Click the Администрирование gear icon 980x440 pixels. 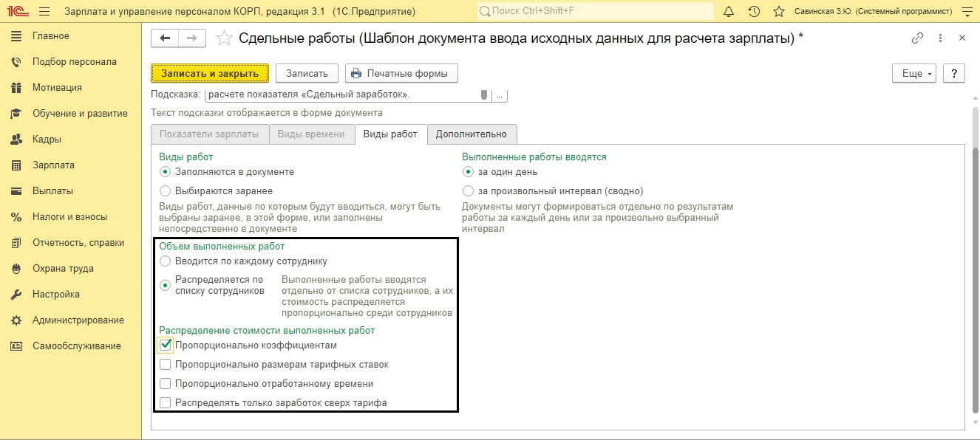pos(16,320)
